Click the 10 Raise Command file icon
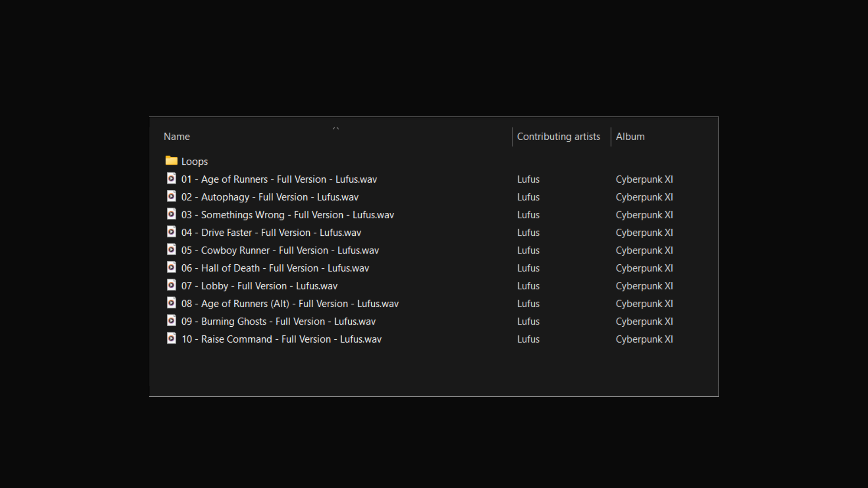This screenshot has width=868, height=488. tap(171, 338)
